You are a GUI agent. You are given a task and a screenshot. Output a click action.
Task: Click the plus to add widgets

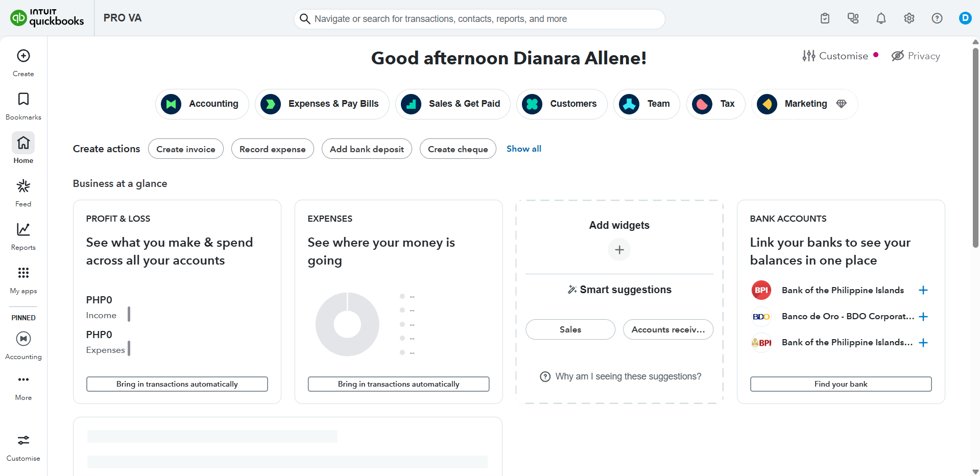click(x=619, y=250)
